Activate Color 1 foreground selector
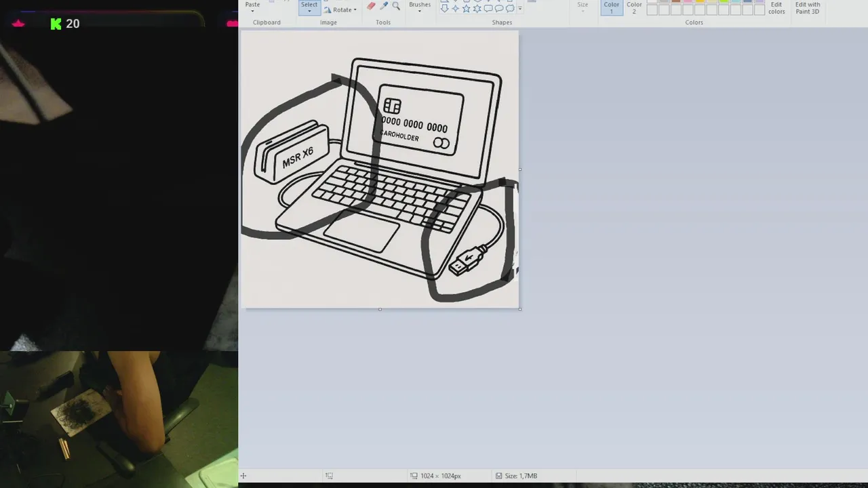868x488 pixels. [612, 7]
